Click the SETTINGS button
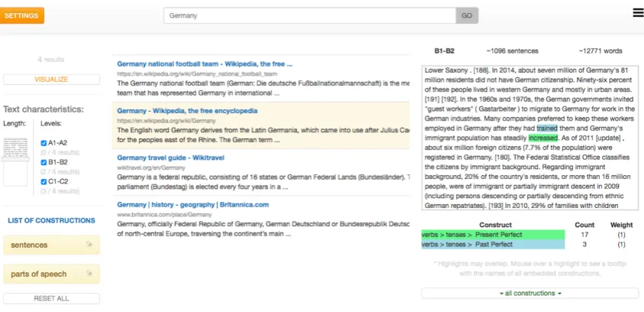The image size is (644, 312). click(21, 15)
